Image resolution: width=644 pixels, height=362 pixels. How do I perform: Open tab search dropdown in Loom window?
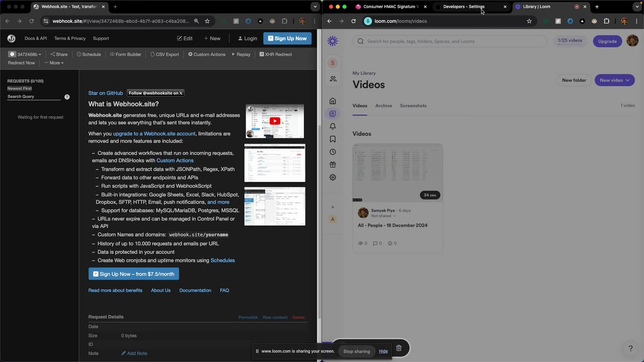(637, 7)
